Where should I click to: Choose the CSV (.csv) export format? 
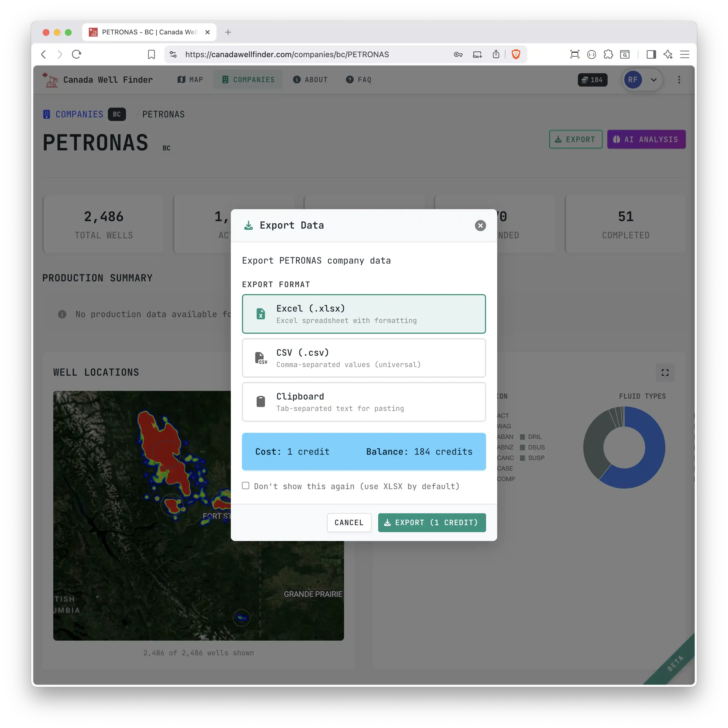364,358
